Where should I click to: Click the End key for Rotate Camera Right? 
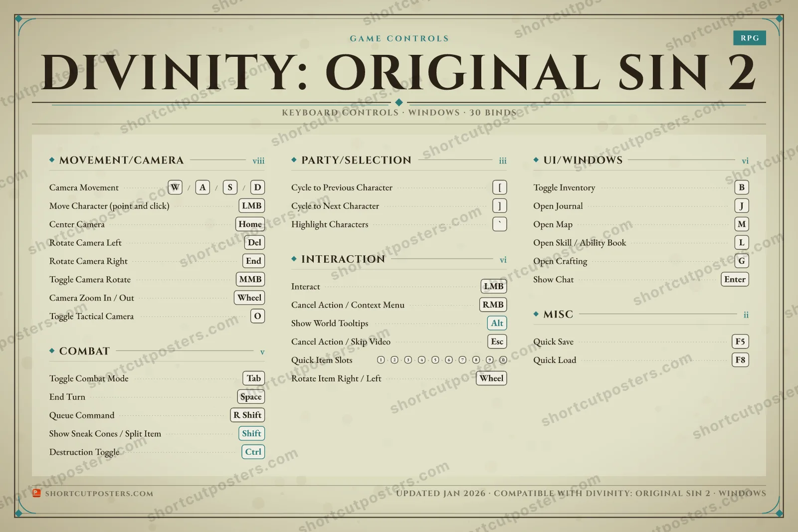253,261
